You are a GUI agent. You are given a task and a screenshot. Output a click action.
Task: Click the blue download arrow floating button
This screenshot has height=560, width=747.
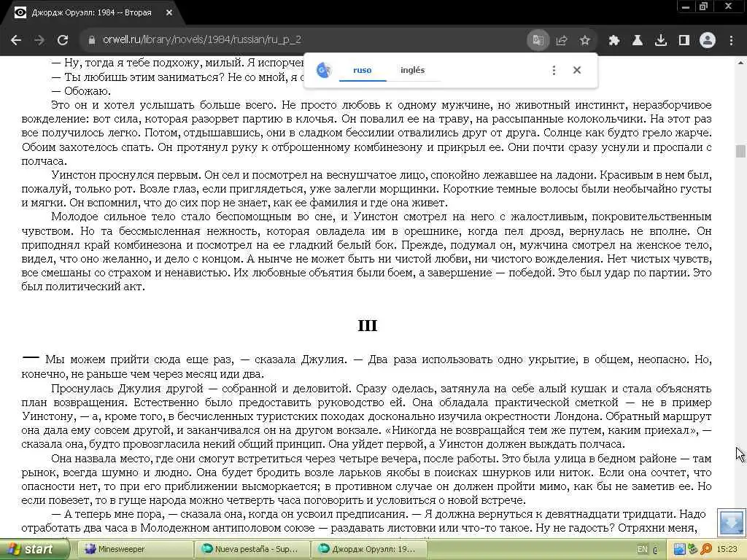[x=731, y=522]
